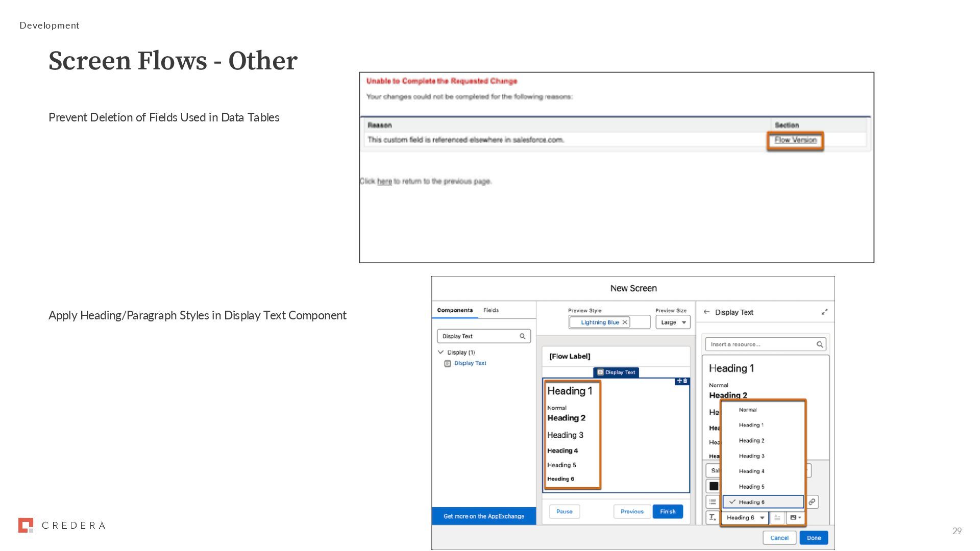The image size is (980, 551).
Task: Select Normal from the style menu
Action: pyautogui.click(x=748, y=410)
